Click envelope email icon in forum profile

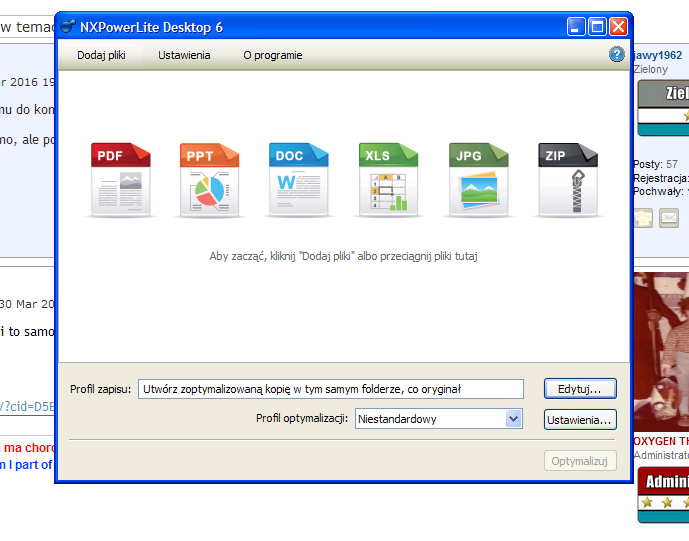[669, 218]
